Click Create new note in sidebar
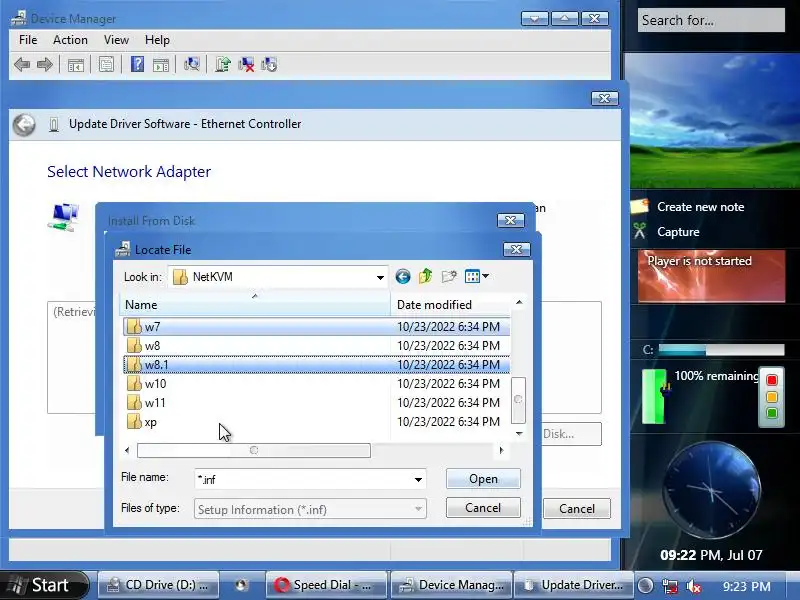 [700, 207]
